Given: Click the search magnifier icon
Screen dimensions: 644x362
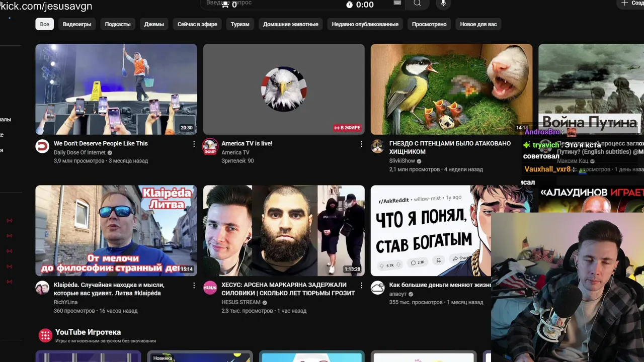Looking at the screenshot, I should [417, 4].
